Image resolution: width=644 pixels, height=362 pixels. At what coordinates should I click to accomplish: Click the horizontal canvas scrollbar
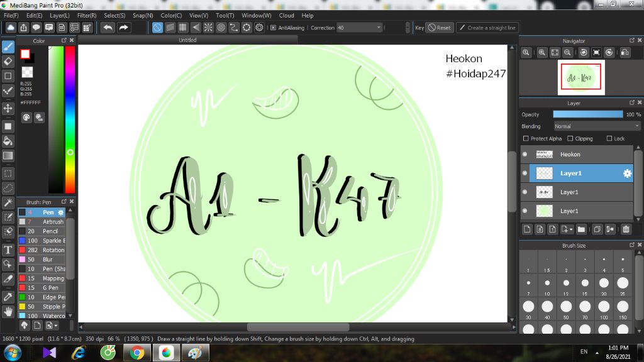point(297,327)
